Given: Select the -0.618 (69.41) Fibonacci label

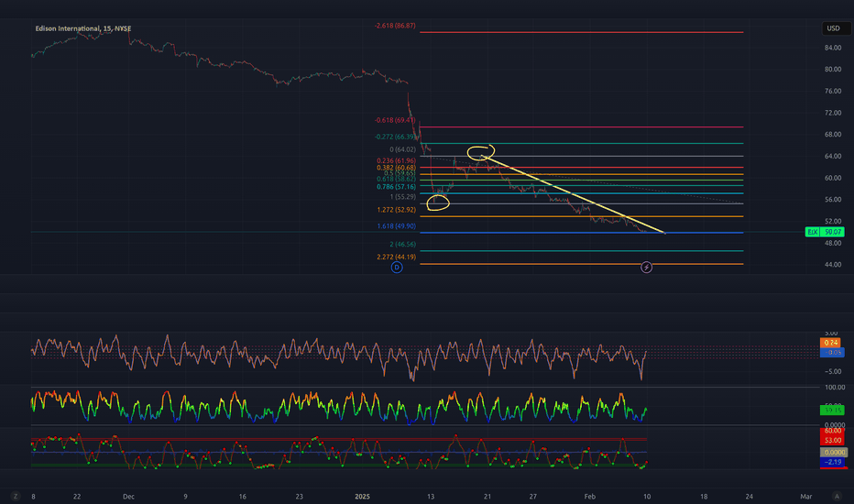Looking at the screenshot, I should [395, 120].
